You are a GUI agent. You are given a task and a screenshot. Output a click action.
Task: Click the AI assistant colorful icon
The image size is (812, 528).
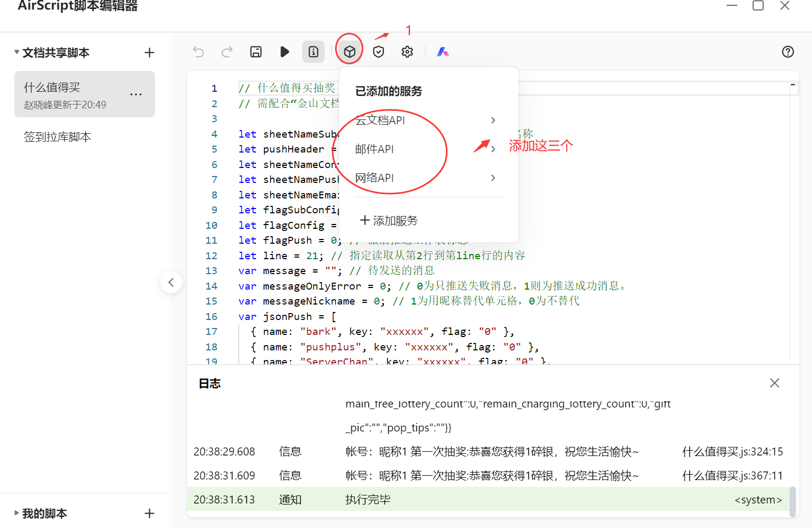click(443, 52)
